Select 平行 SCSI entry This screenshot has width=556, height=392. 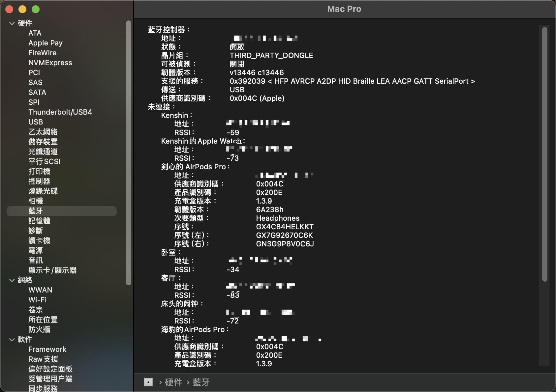click(x=44, y=162)
